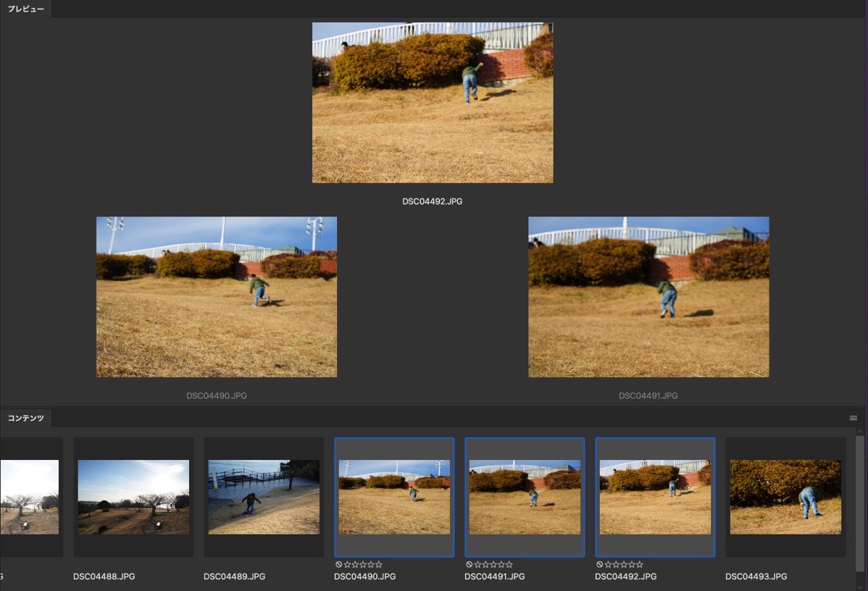Image resolution: width=868 pixels, height=591 pixels.
Task: Give DSC04491.JPG a three-star rating
Action: (493, 564)
